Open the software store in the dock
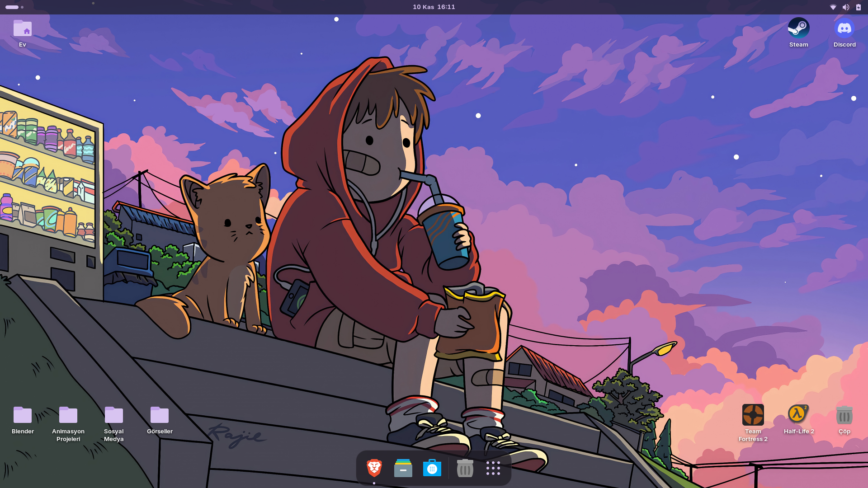 (432, 468)
